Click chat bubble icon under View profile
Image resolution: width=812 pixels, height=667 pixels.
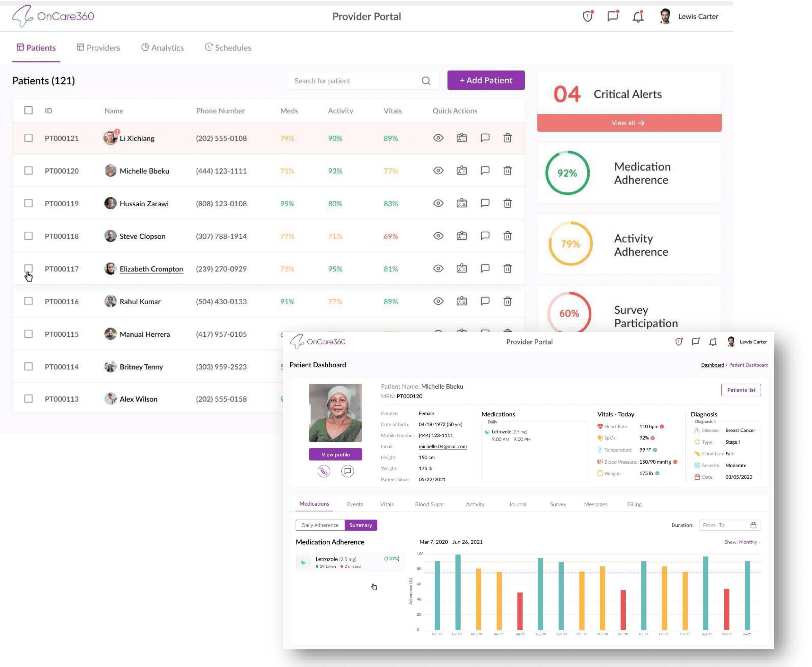click(348, 471)
